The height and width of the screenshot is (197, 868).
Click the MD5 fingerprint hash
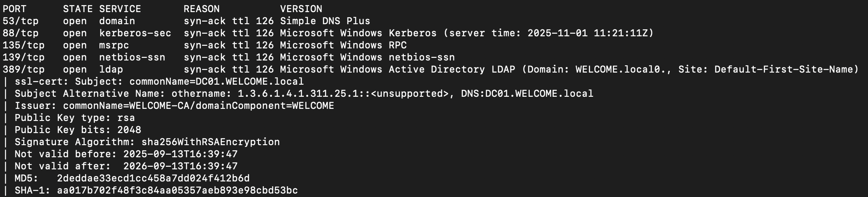tap(153, 178)
